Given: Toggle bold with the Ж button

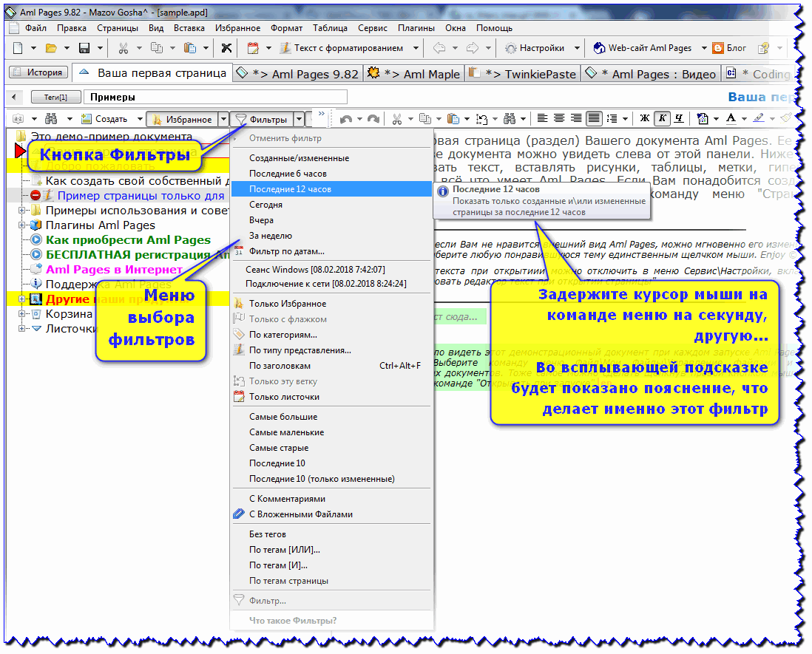Looking at the screenshot, I should tap(645, 118).
